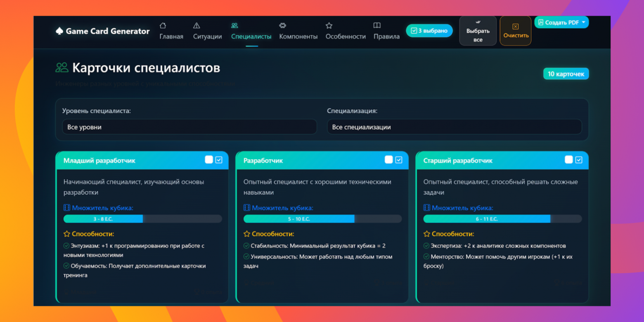Click the star icon in Старший разработчик card
The width and height of the screenshot is (644, 322).
pyautogui.click(x=426, y=234)
